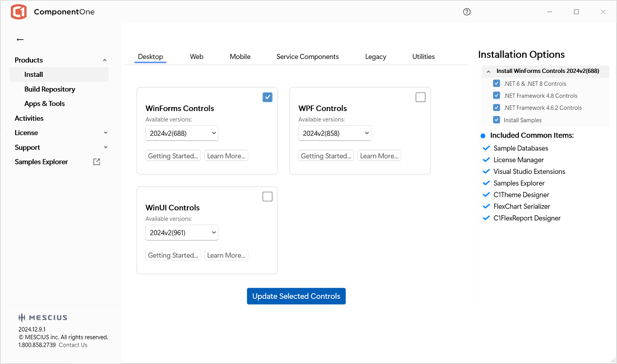
Task: Check the WPF Controls checkbox
Action: pos(421,97)
